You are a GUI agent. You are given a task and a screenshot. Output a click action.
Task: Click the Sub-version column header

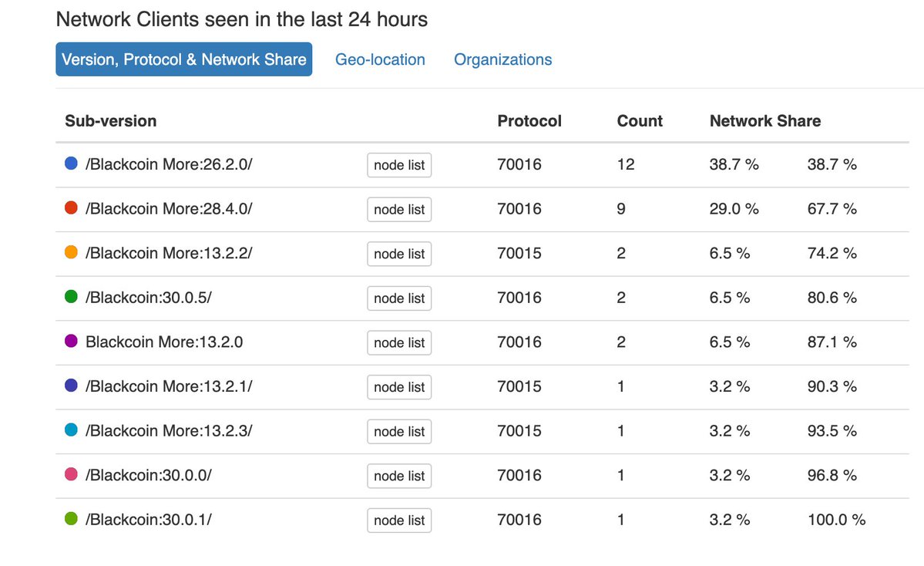[111, 121]
